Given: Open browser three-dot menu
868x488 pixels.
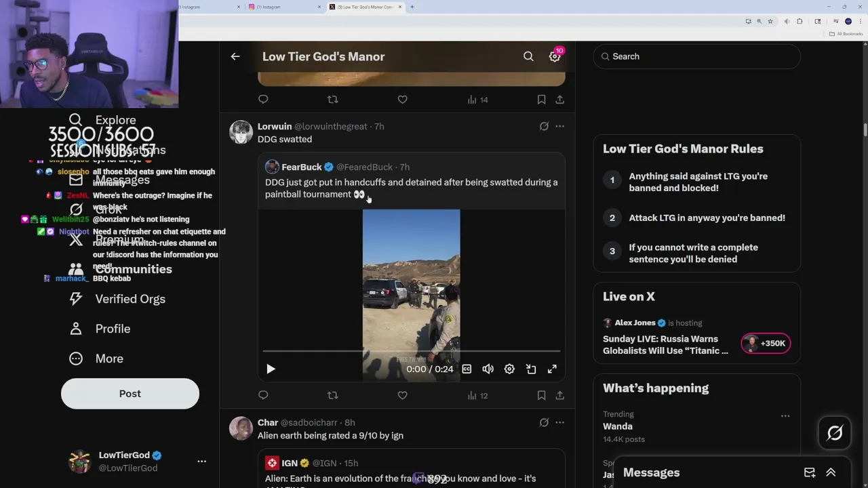Looking at the screenshot, I should (859, 21).
